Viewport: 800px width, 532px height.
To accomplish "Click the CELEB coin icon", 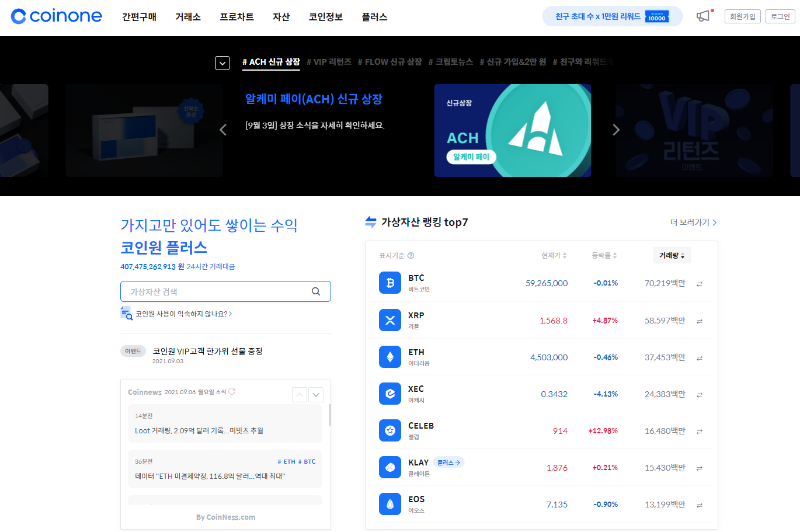I will [x=390, y=430].
